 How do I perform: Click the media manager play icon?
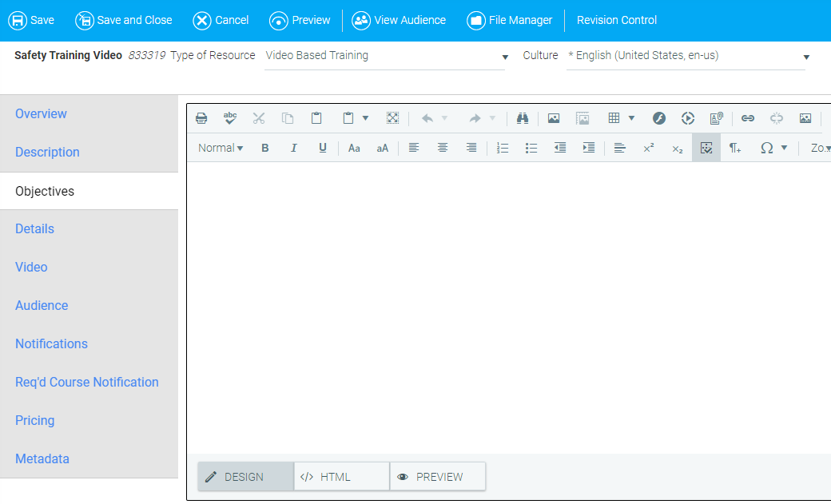pos(688,118)
